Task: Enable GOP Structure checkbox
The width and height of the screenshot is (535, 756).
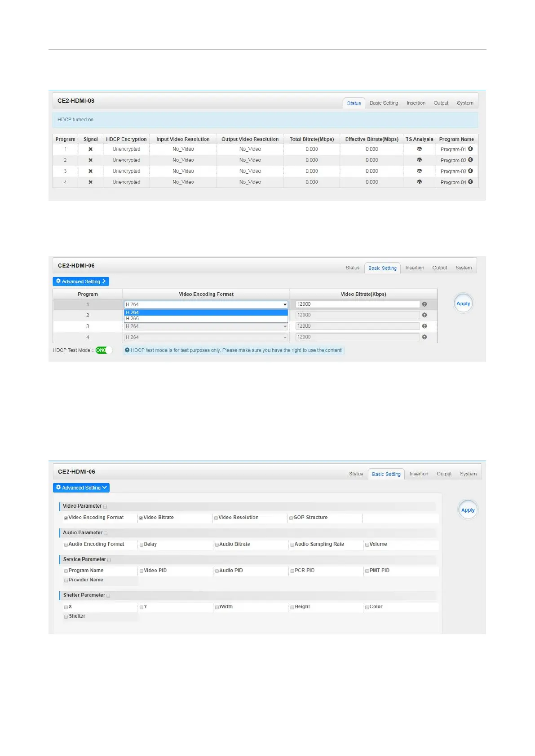Action: 291,518
